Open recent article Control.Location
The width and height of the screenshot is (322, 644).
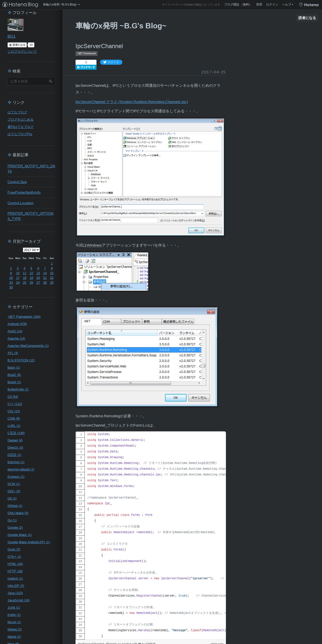tap(21, 203)
